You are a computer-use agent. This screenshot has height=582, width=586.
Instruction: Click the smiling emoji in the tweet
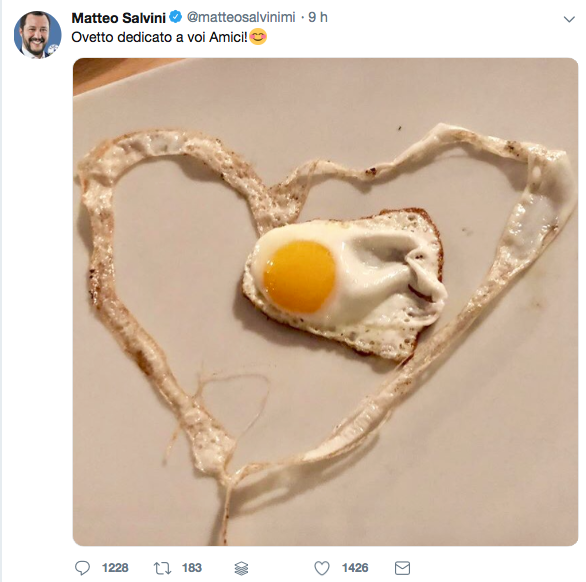click(x=258, y=37)
